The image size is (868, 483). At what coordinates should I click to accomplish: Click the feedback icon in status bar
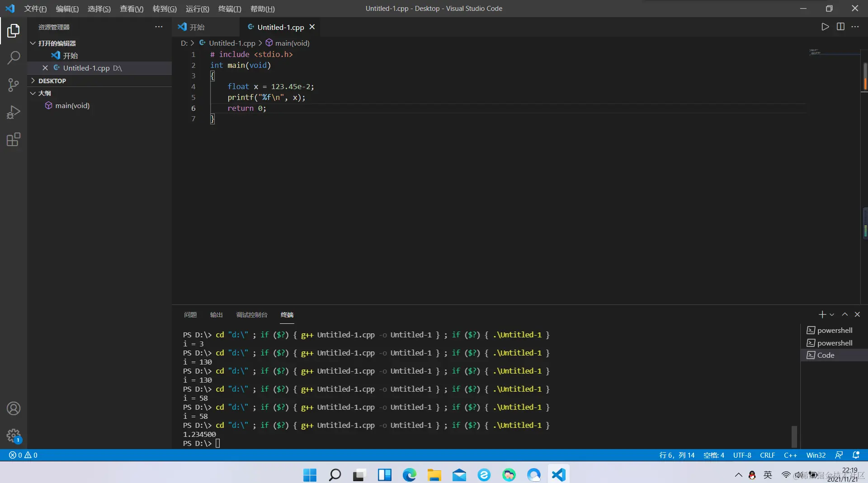[839, 455]
